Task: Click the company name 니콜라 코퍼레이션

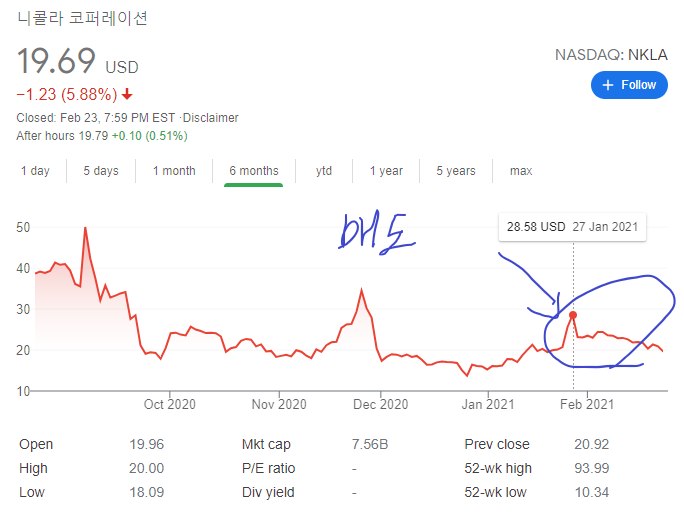Action: tap(82, 18)
